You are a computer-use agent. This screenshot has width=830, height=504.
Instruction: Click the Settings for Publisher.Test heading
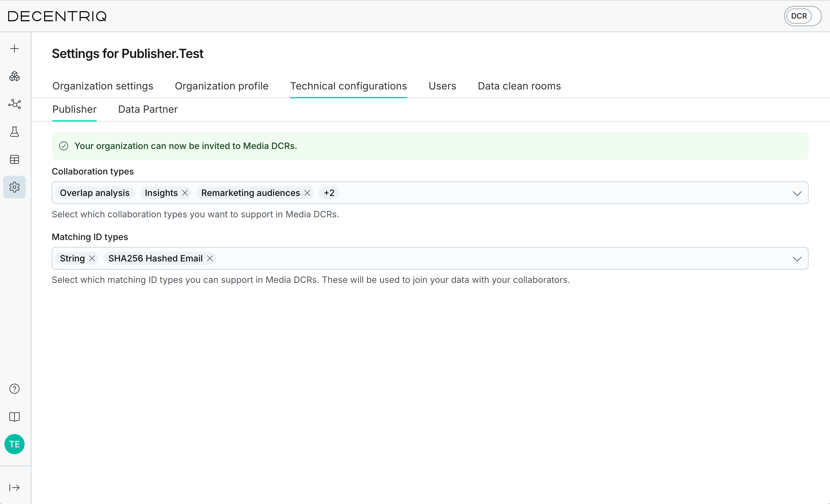tap(128, 54)
